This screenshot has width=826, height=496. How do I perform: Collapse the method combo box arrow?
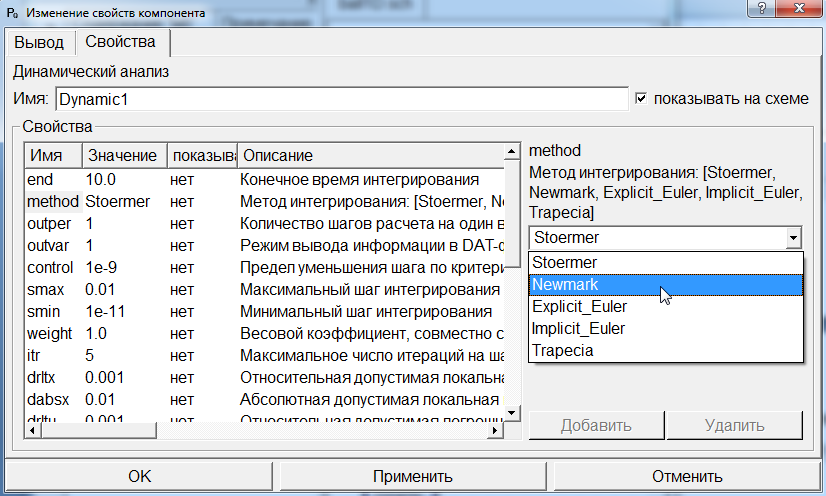[794, 238]
